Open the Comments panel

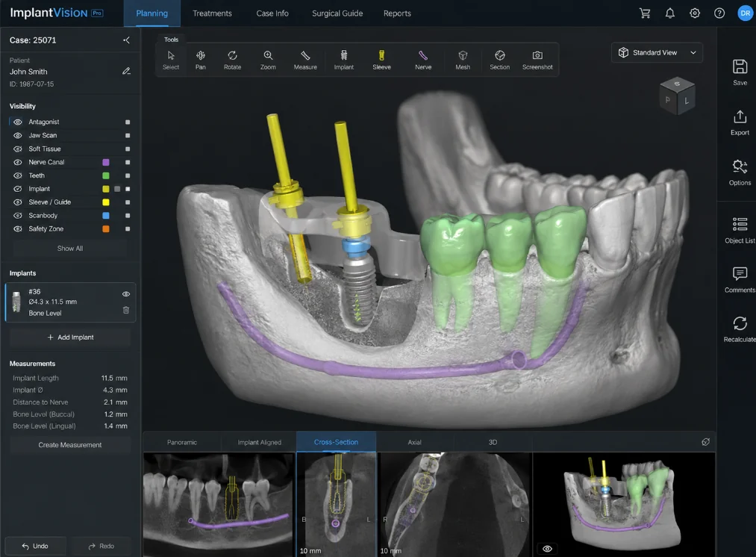tap(740, 280)
